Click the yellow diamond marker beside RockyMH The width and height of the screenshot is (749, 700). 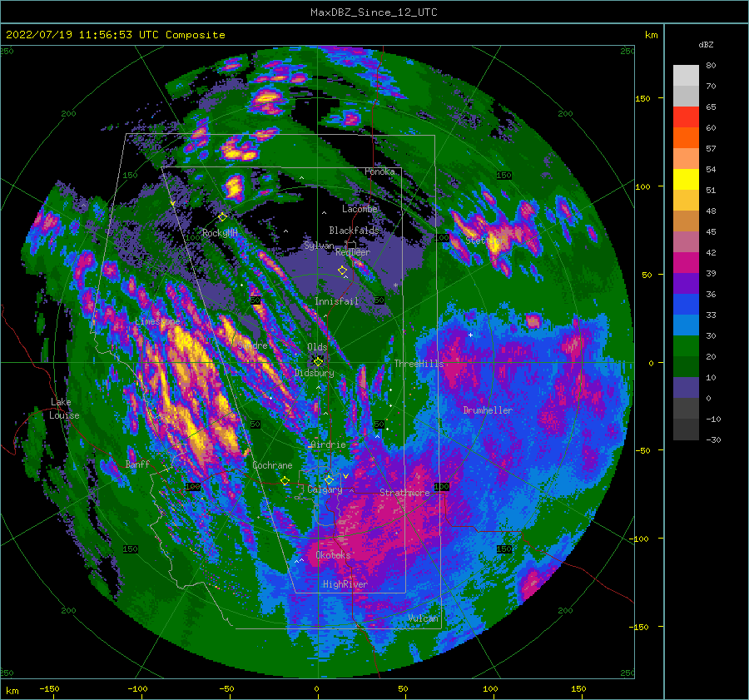(x=222, y=217)
